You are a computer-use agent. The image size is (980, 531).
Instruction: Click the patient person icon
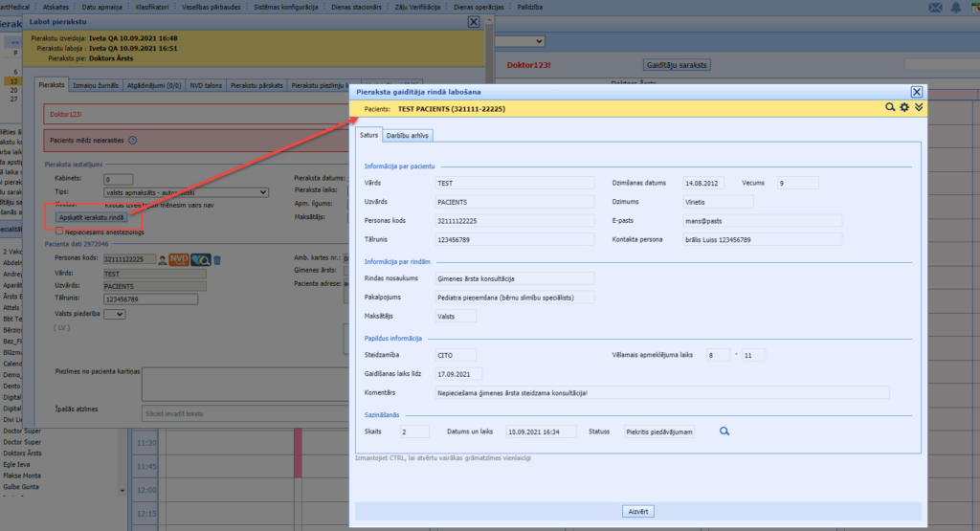pos(163,259)
